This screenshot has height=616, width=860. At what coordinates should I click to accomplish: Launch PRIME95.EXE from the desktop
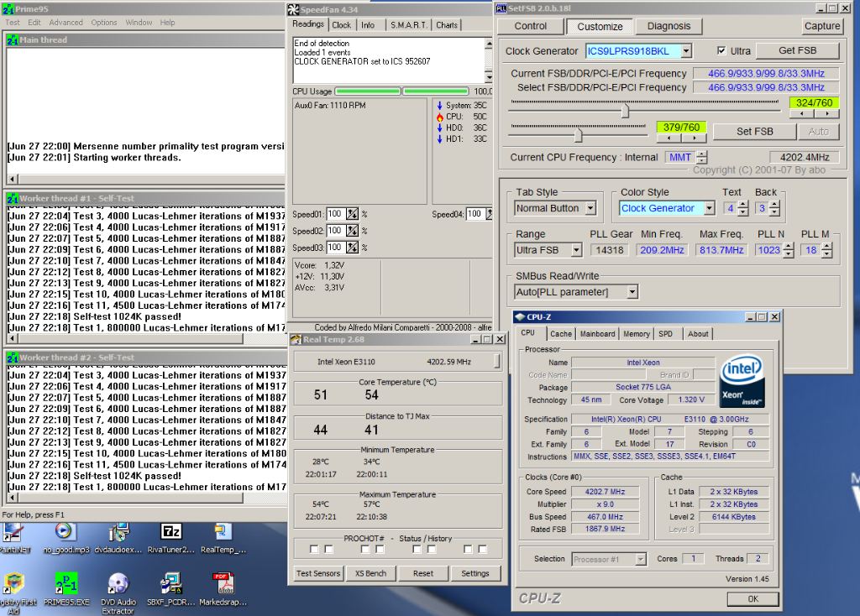pyautogui.click(x=66, y=583)
